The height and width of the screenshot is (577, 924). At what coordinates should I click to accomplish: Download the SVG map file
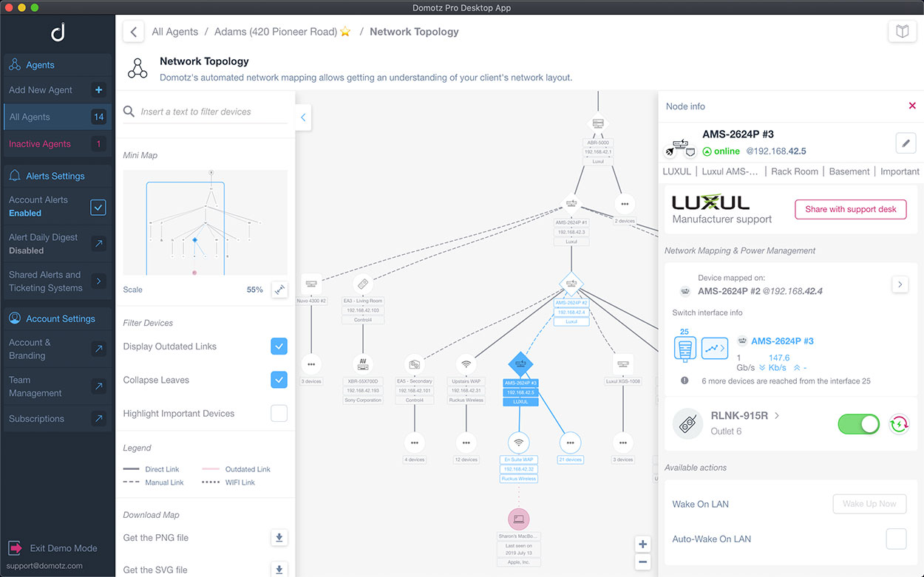tap(279, 570)
